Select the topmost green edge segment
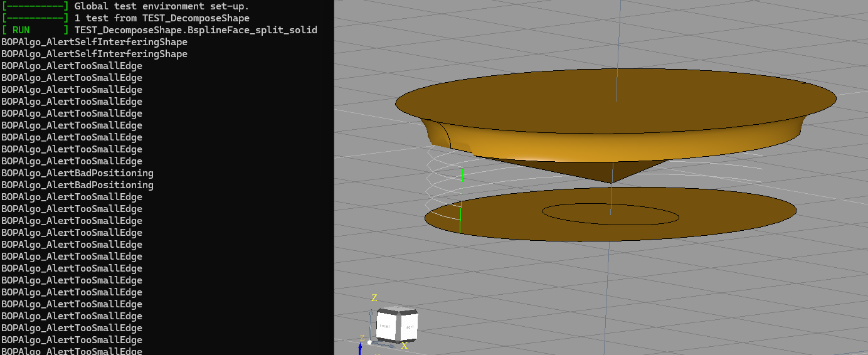Screen dimensions: 868x355 click(x=463, y=162)
